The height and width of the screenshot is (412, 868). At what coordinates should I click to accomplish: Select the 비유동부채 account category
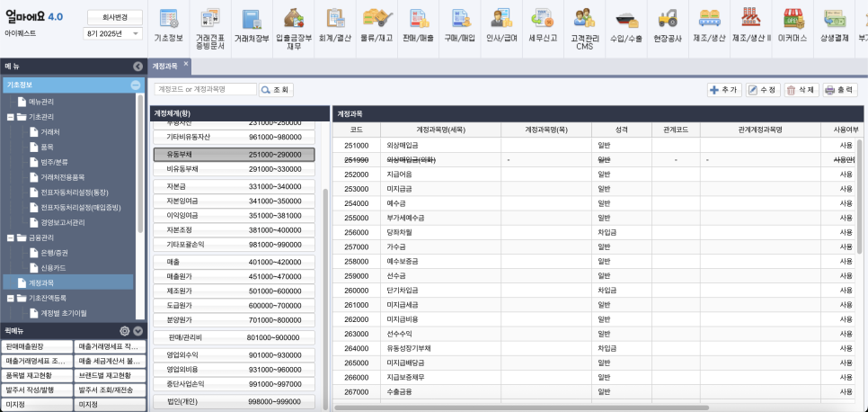235,168
